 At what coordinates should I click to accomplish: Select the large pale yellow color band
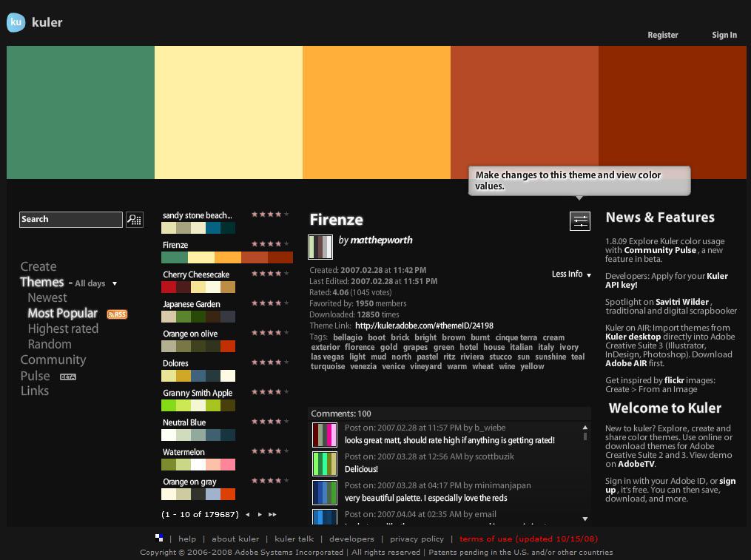click(229, 112)
